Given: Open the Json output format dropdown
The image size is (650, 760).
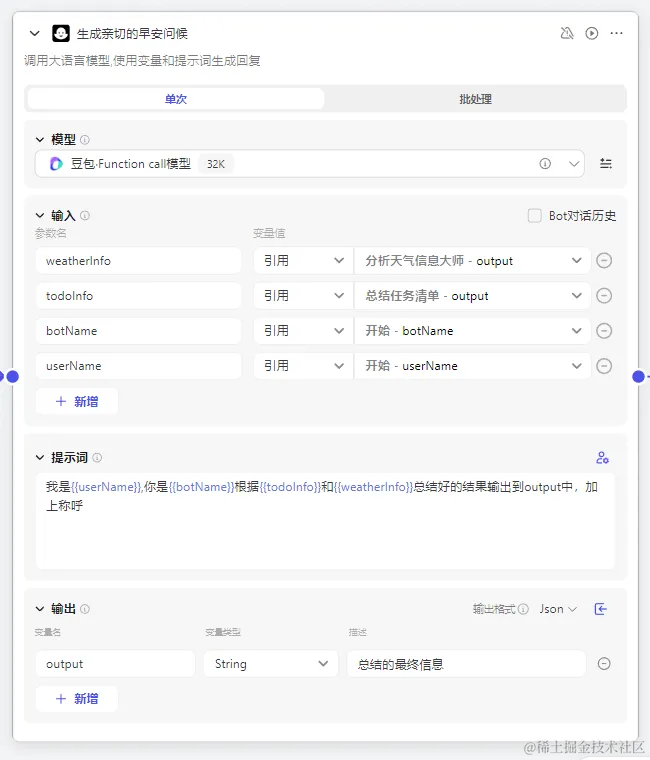Looking at the screenshot, I should [558, 609].
